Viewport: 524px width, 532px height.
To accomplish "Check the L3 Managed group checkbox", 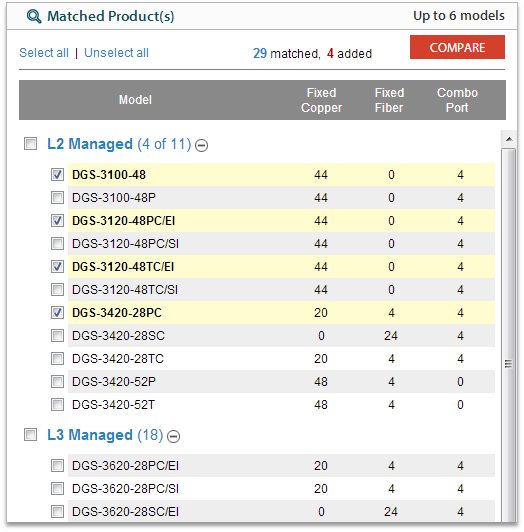I will coord(31,434).
